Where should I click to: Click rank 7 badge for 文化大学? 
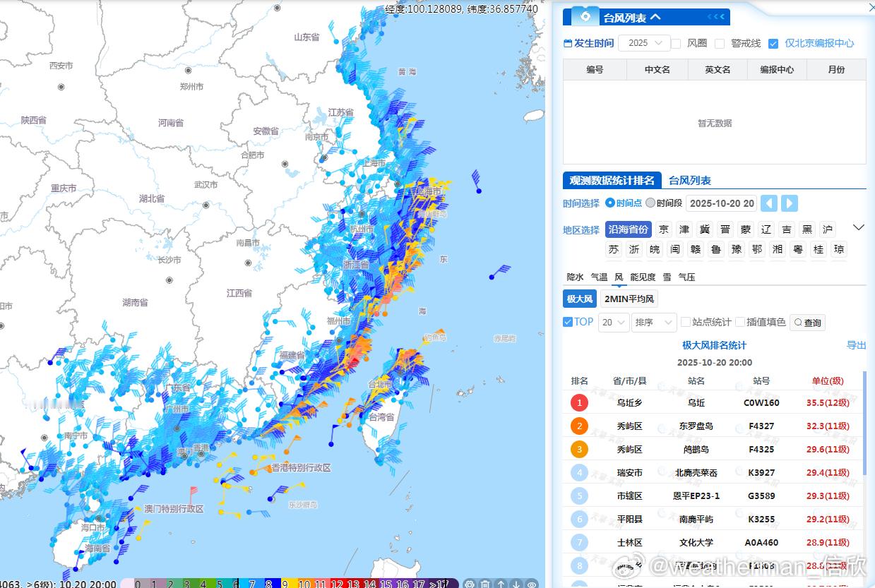pyautogui.click(x=579, y=543)
